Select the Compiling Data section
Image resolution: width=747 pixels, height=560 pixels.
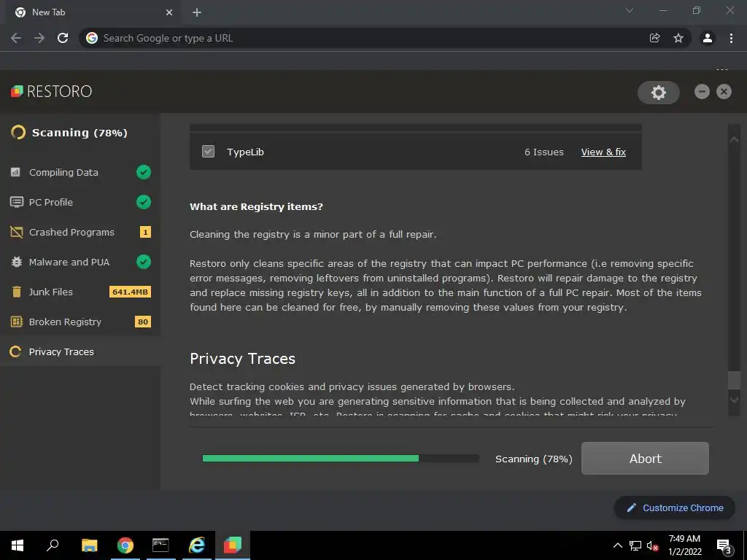[x=80, y=172]
